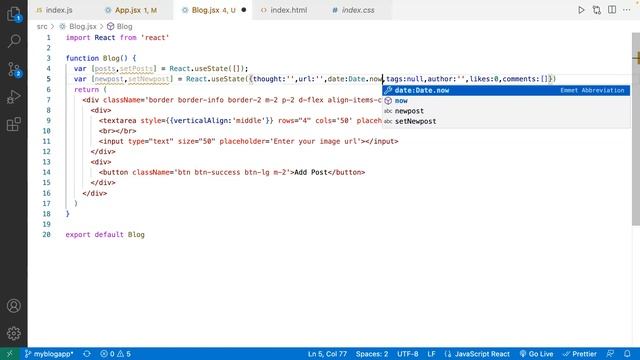Open the Accounts menu icon

pyautogui.click(x=14, y=306)
